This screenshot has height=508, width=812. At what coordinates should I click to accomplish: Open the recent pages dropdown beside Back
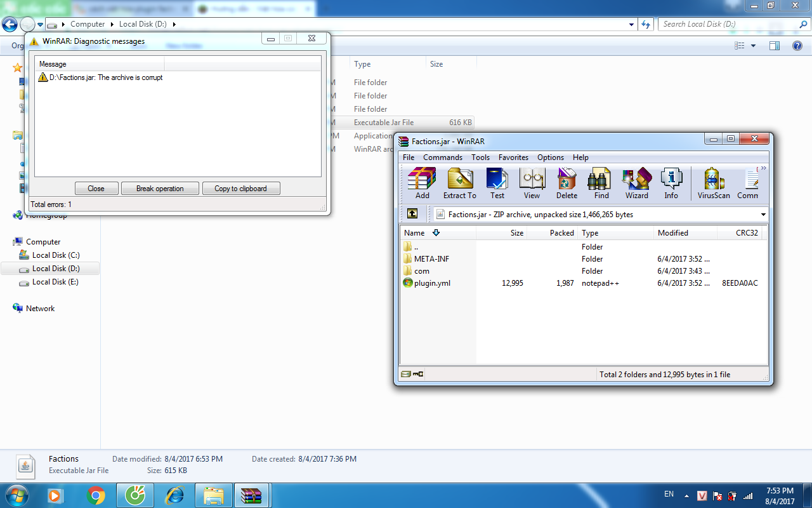pos(40,25)
